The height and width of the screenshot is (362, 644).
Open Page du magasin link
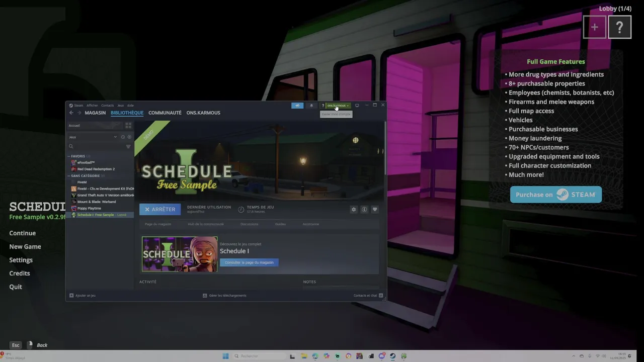[x=158, y=224]
